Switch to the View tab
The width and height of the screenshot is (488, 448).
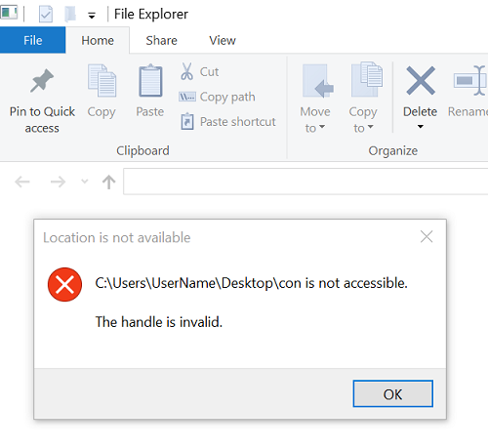pos(223,40)
